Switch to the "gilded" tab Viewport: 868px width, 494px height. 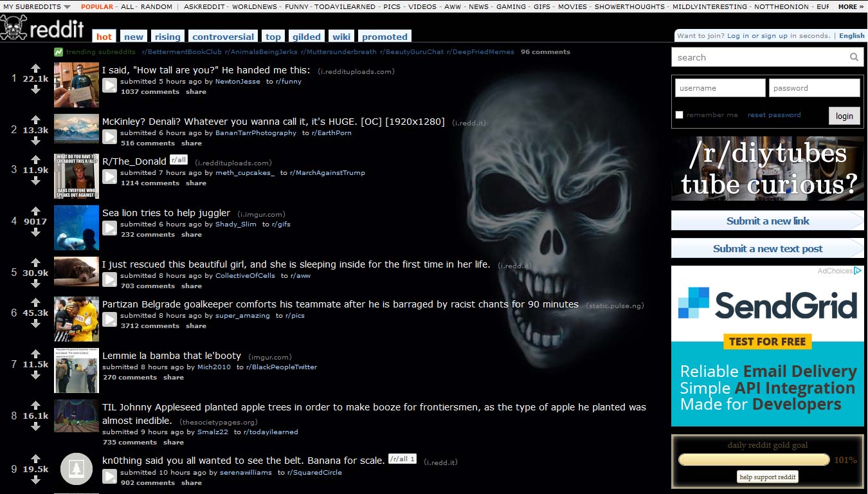click(307, 37)
